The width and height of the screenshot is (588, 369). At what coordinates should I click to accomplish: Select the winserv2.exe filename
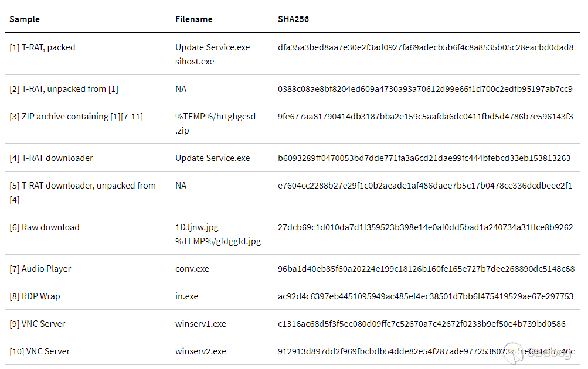[200, 351]
